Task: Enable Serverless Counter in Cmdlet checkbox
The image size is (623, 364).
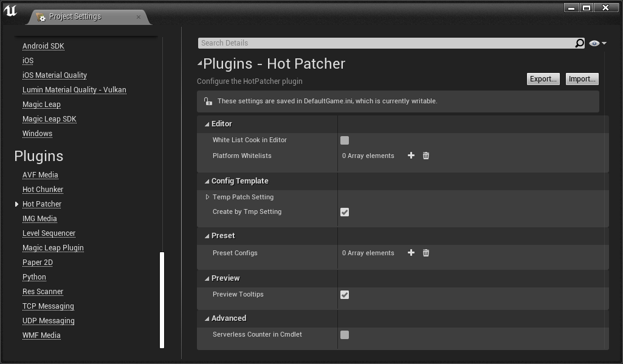Action: pyautogui.click(x=345, y=335)
